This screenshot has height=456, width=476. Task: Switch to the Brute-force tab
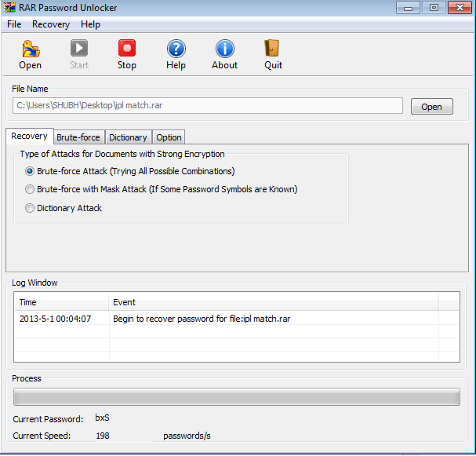[x=78, y=137]
